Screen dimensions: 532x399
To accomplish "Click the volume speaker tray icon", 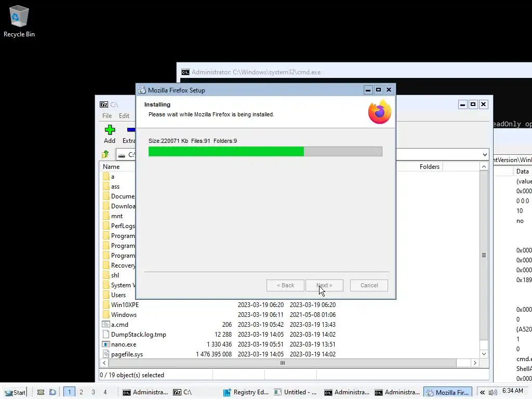I will click(x=493, y=392).
